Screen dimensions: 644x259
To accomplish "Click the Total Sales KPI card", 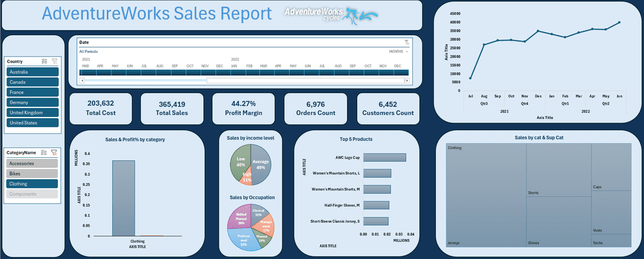I will (x=172, y=109).
